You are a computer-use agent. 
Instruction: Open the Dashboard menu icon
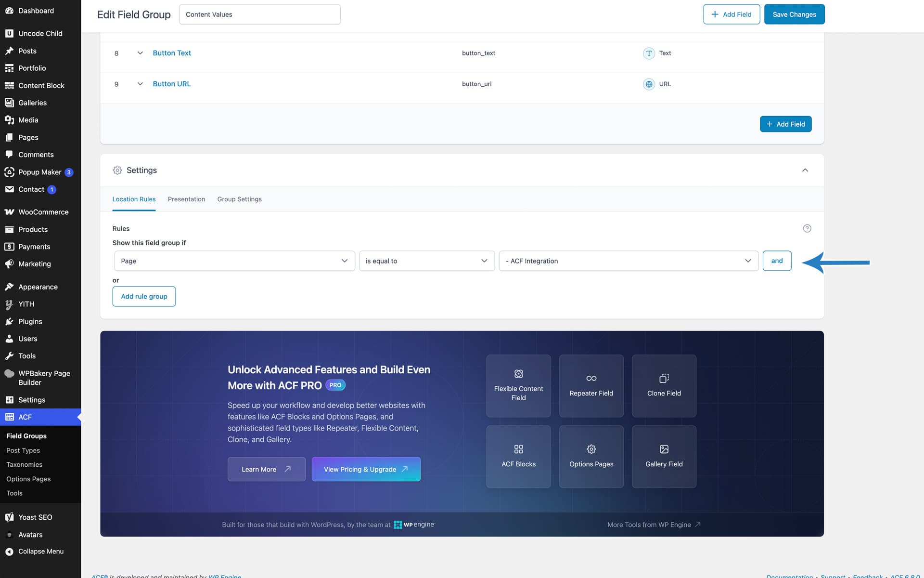pos(9,11)
